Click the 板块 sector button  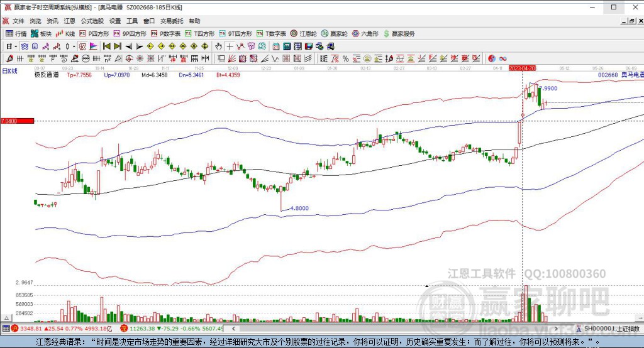pos(41,34)
